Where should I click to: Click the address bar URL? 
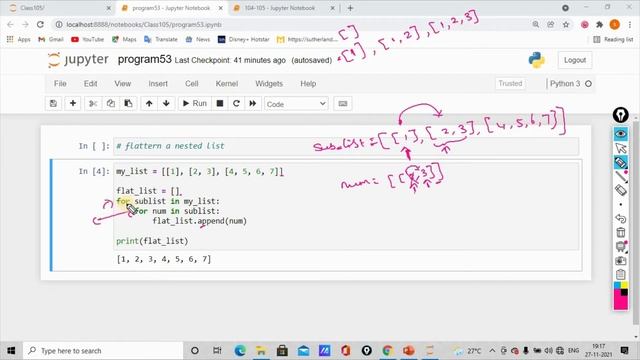tap(144, 24)
